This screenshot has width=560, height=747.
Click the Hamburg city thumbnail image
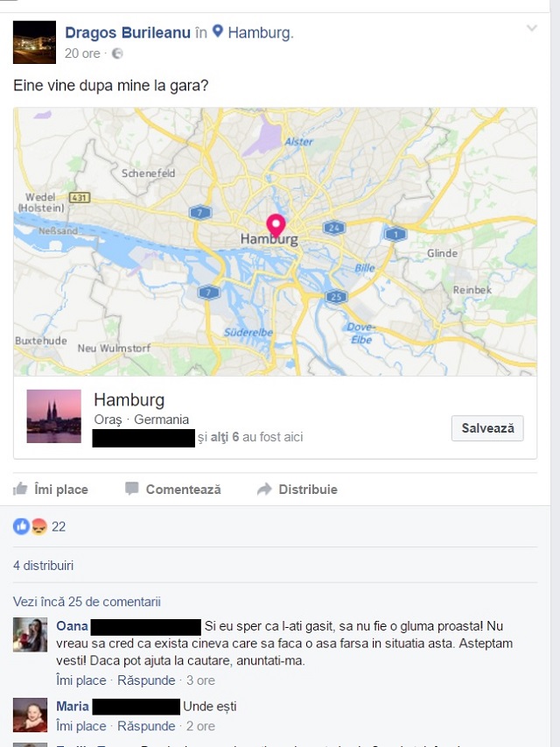(53, 416)
